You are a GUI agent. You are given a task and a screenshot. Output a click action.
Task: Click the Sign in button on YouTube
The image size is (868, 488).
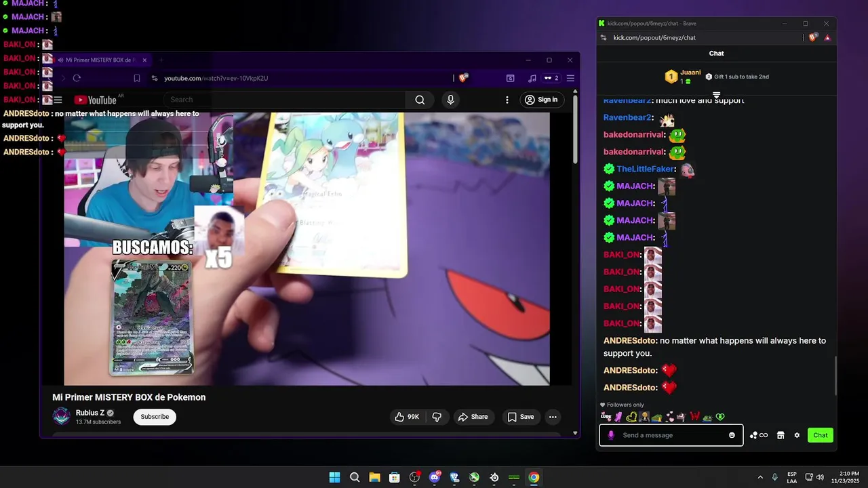[540, 100]
